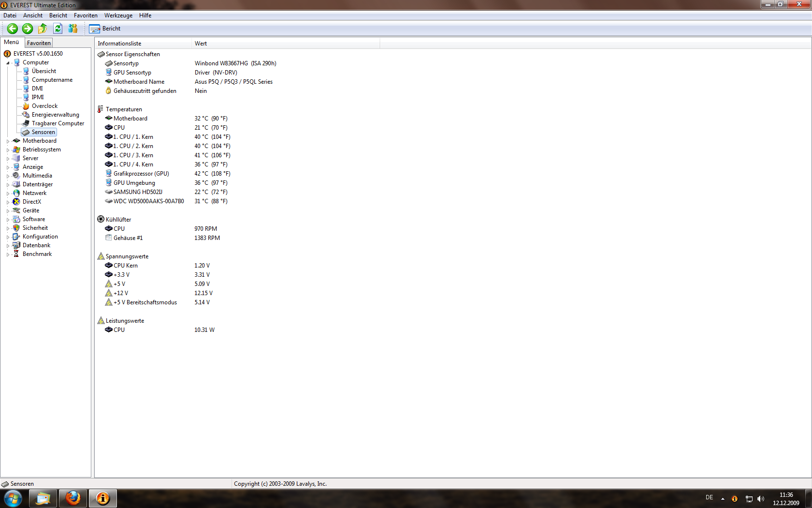This screenshot has height=508, width=812.
Task: Click the network tray icon
Action: 749,499
